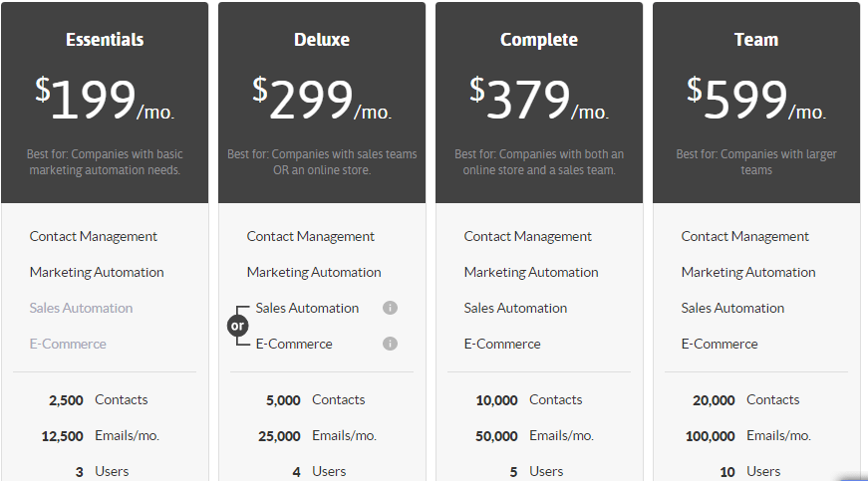Click the 3 Users row in Essentials
The width and height of the screenshot is (868, 481).
(x=102, y=472)
